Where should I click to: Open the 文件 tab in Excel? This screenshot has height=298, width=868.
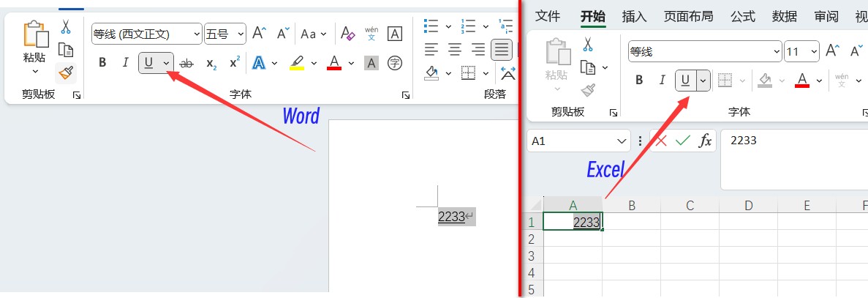tap(548, 16)
